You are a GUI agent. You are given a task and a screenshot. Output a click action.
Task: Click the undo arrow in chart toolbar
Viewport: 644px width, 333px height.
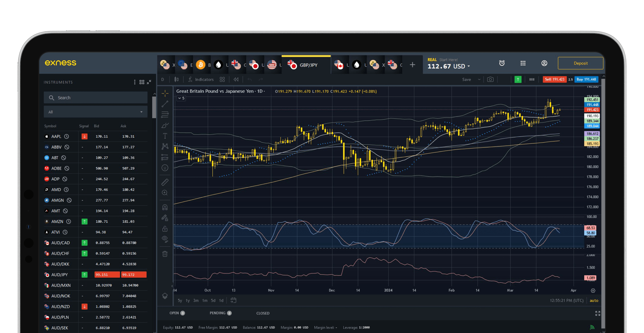click(x=250, y=79)
